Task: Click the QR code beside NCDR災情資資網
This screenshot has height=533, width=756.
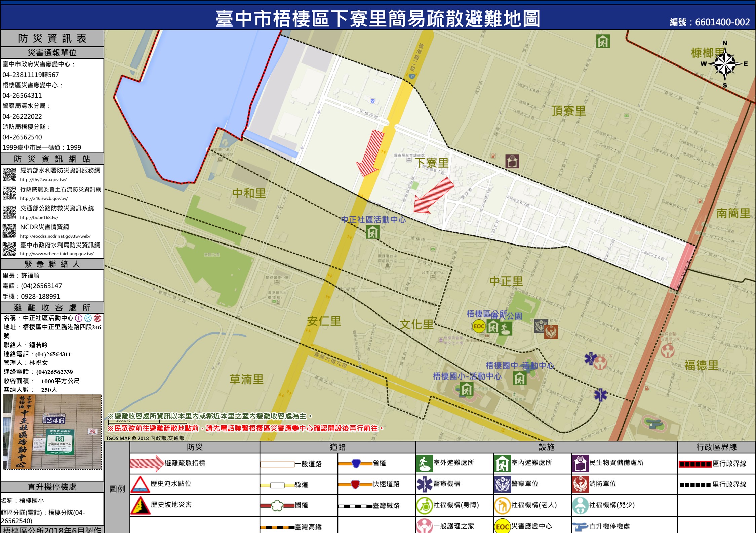Action: click(9, 231)
